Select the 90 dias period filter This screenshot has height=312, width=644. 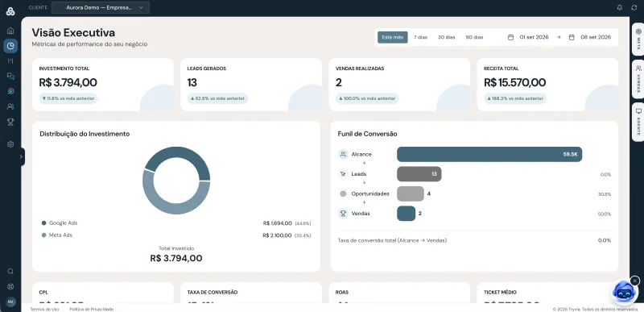[474, 37]
